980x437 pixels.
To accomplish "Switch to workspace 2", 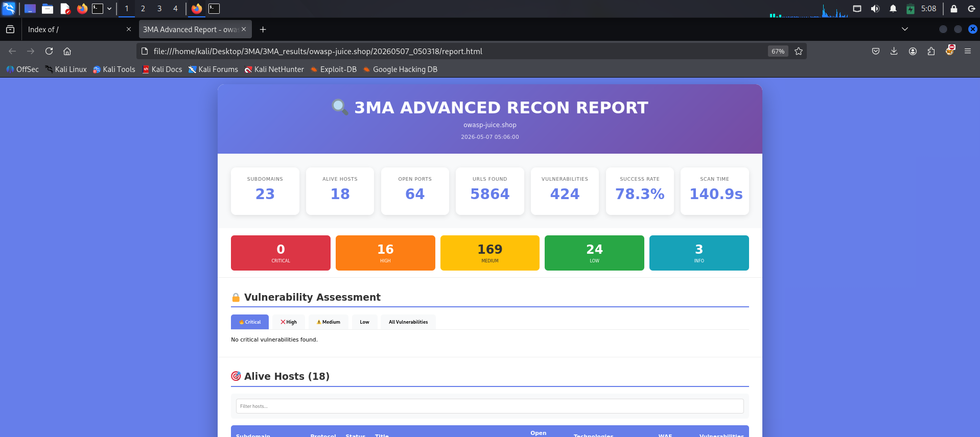I will 143,9.
